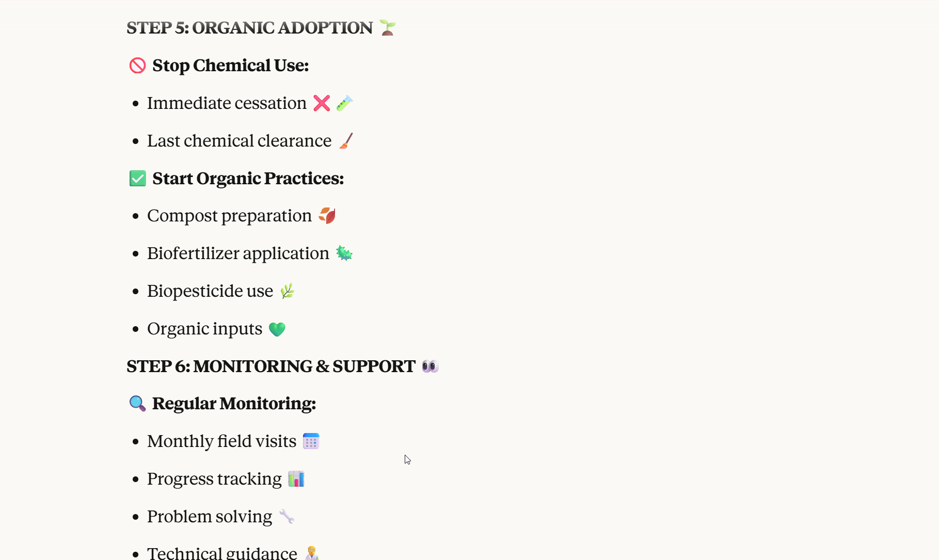Click the bar chart emoji beside Progress tracking

tap(296, 479)
